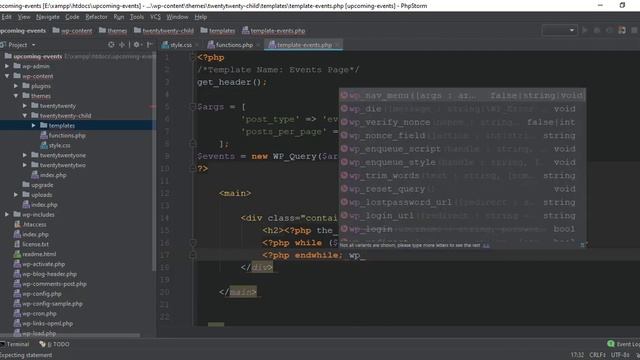640x360 pixels.
Task: Select style.css in project tree
Action: 56,145
